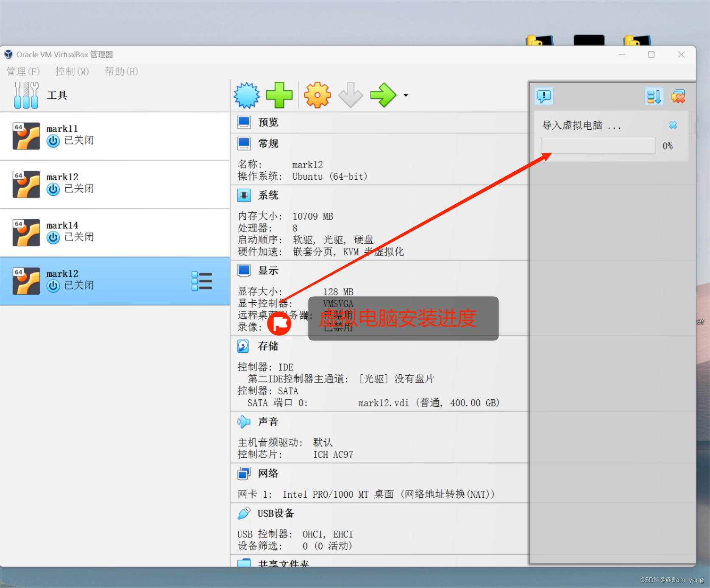Click the notification center exclamation icon
This screenshot has height=588, width=710.
click(544, 96)
